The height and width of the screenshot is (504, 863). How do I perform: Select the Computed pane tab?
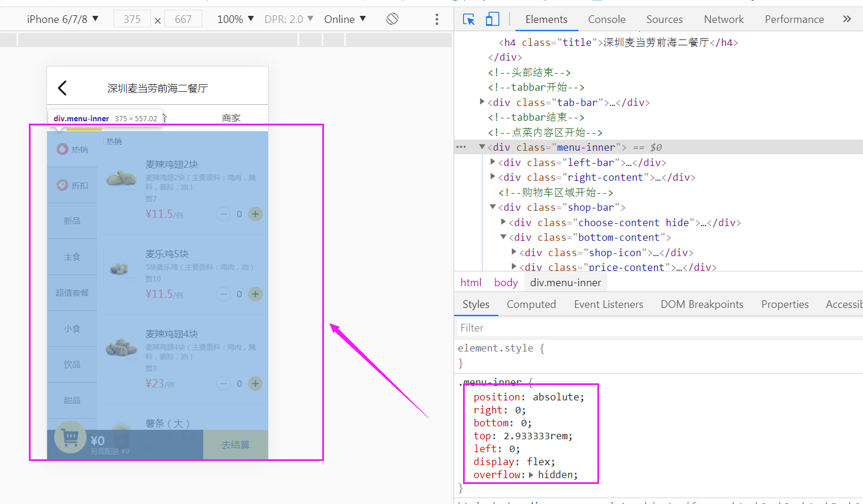531,304
